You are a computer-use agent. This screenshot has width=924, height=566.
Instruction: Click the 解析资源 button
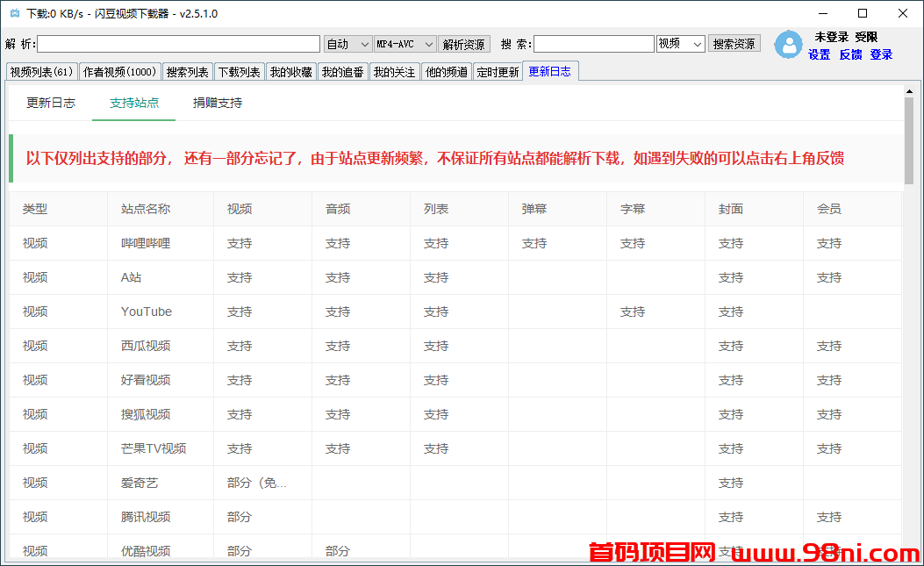click(x=463, y=44)
